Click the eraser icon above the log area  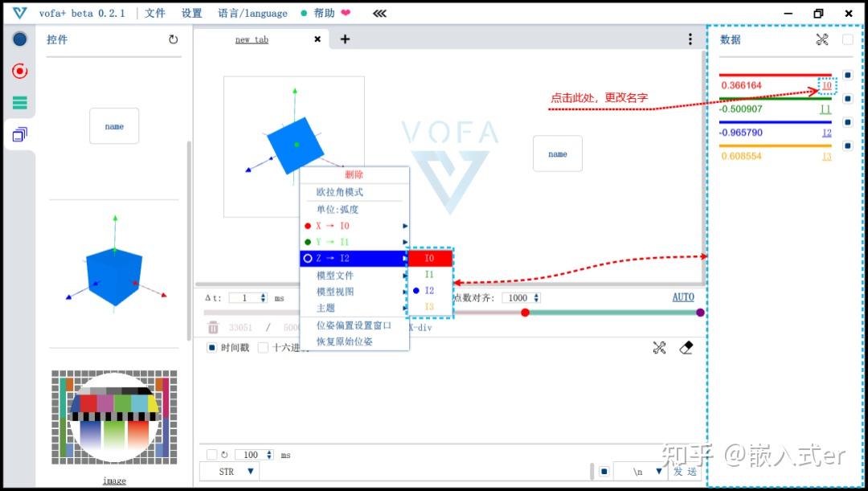point(686,349)
